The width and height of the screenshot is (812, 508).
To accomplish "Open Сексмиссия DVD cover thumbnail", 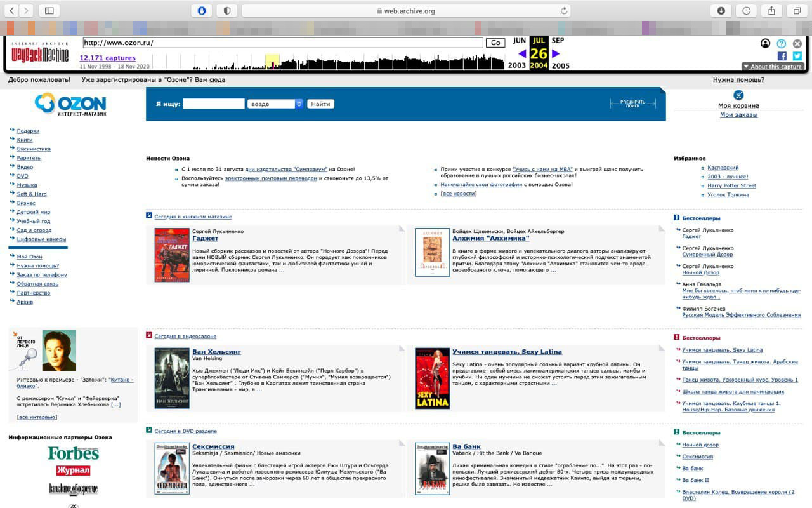I will pyautogui.click(x=172, y=469).
